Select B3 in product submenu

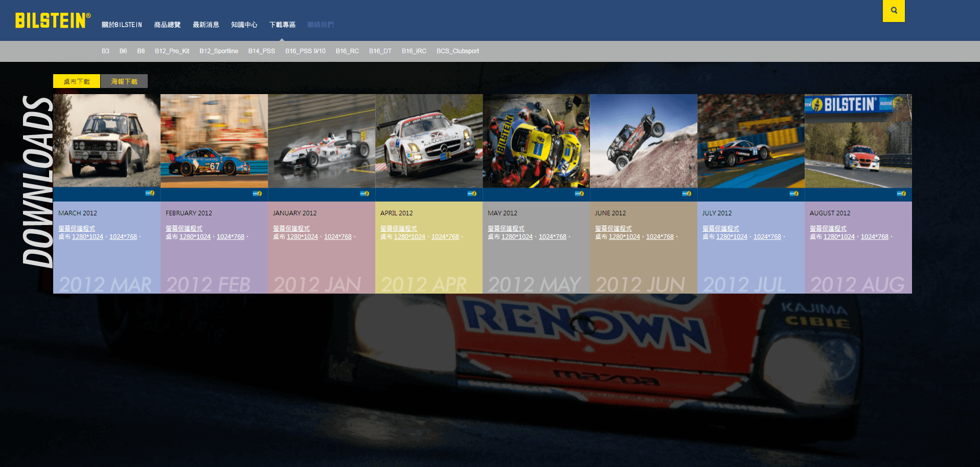[x=105, y=51]
